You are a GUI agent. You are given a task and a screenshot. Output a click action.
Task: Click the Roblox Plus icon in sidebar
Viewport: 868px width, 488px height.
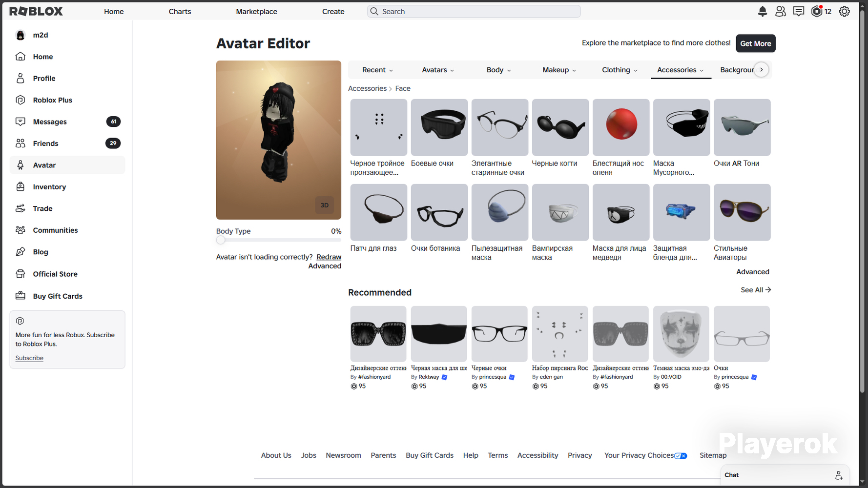[21, 100]
